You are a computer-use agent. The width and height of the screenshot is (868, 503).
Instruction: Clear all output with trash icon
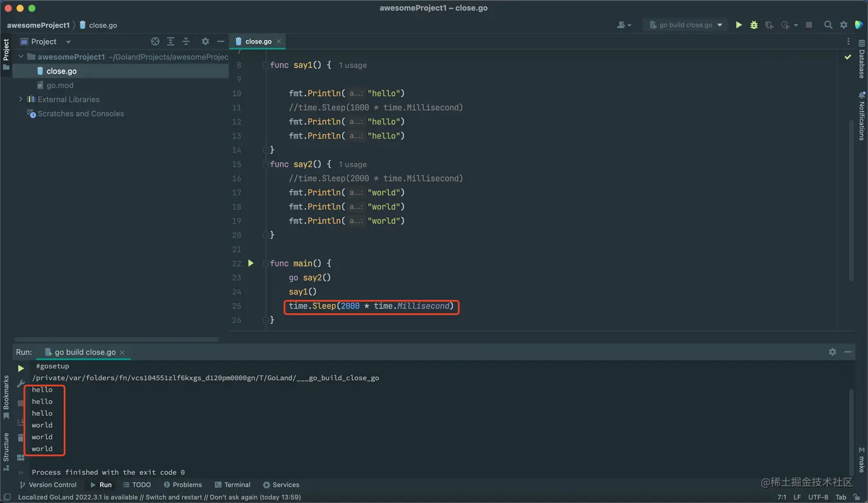tap(21, 438)
